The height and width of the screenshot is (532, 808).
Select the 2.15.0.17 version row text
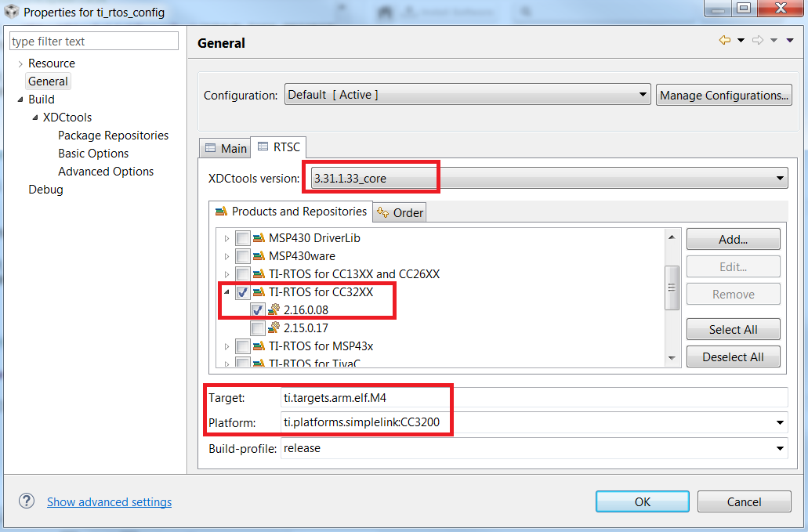tap(306, 328)
